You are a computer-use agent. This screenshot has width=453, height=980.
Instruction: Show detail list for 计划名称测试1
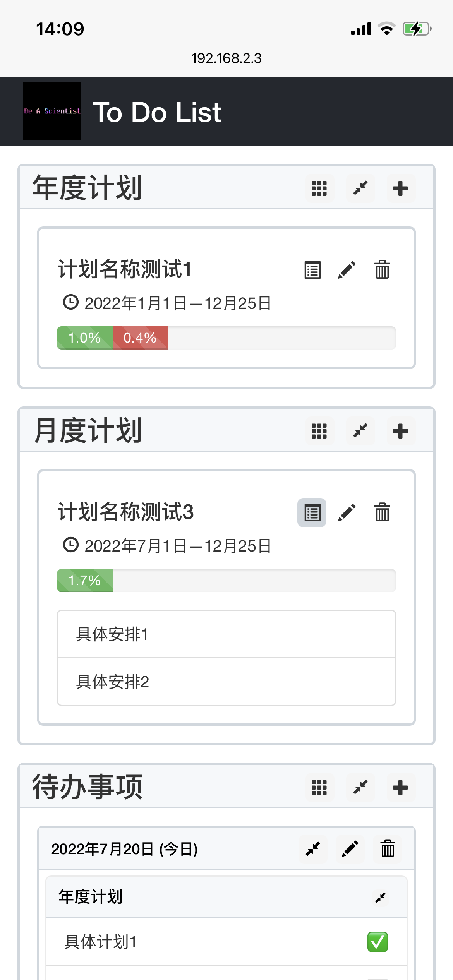tap(312, 270)
